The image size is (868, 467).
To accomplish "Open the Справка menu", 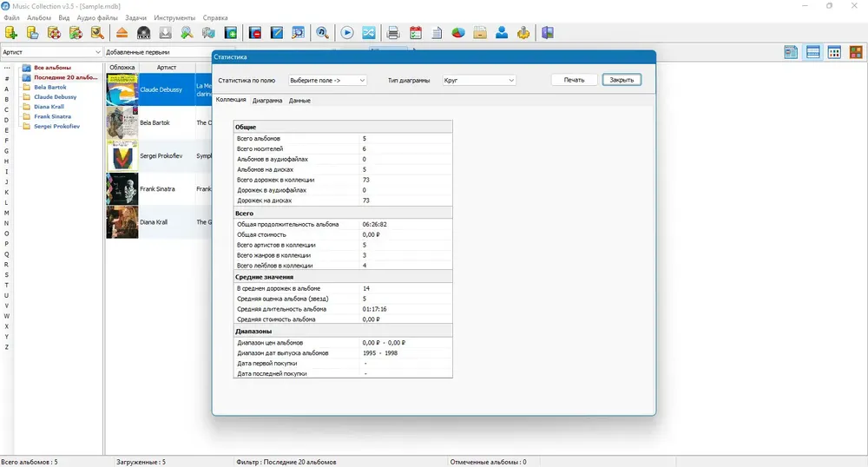I will [x=215, y=17].
